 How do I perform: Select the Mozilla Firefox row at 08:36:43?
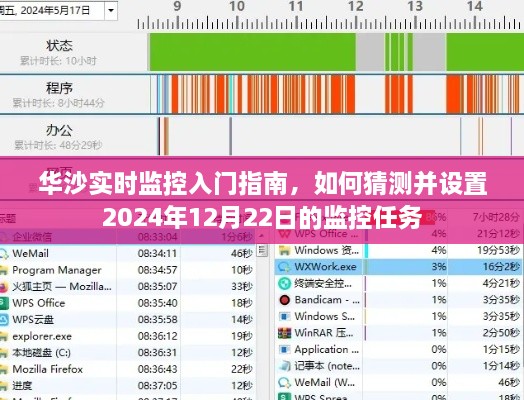click(x=128, y=369)
